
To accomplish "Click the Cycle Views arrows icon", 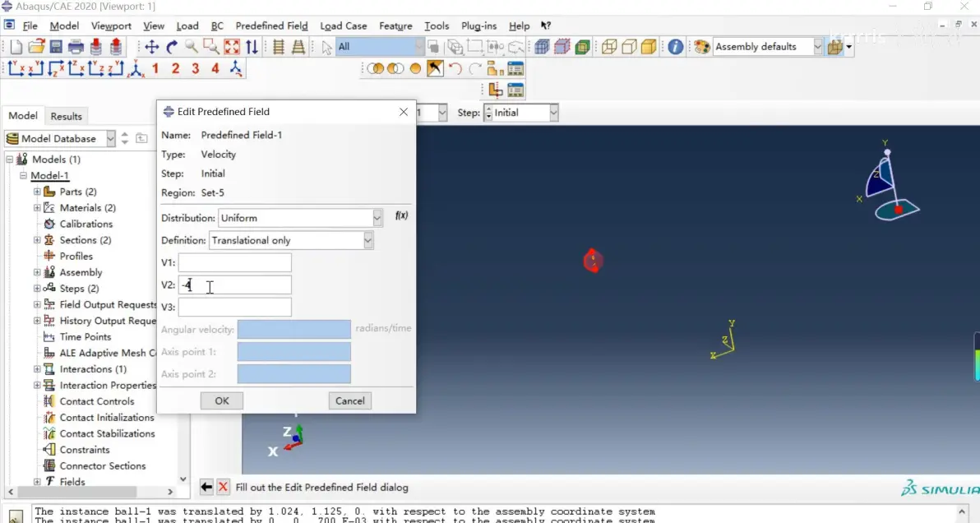I will [252, 47].
